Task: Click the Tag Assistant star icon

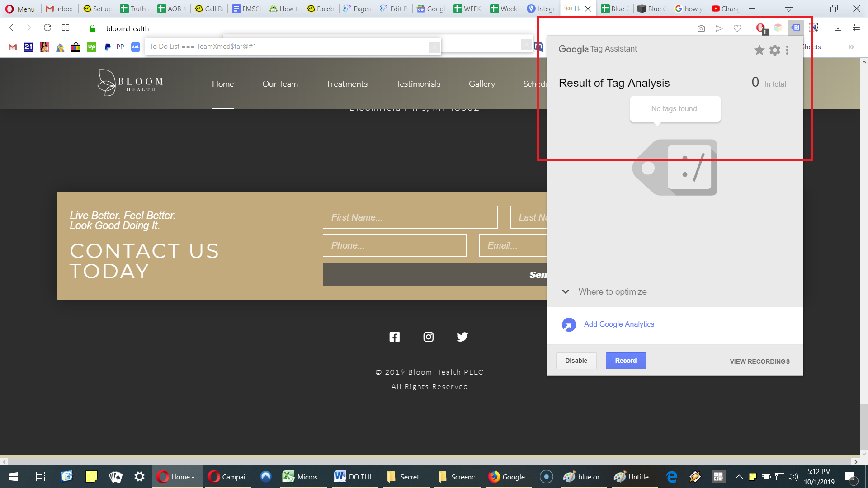Action: [x=759, y=50]
